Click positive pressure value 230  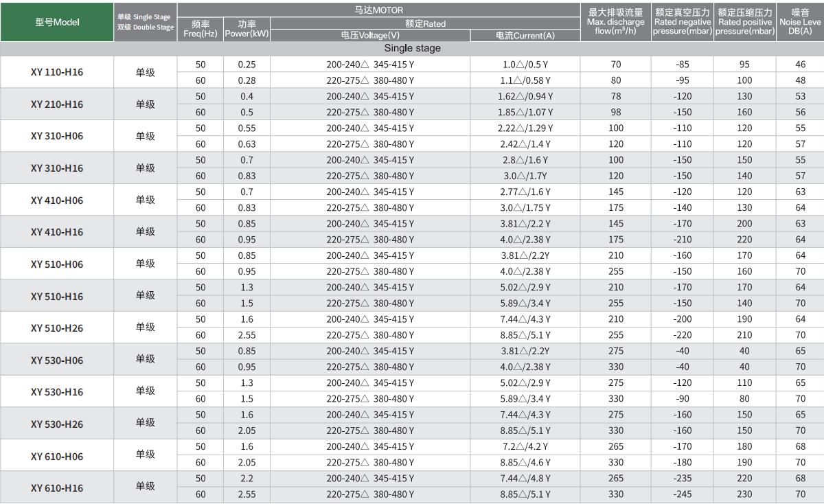(x=745, y=494)
